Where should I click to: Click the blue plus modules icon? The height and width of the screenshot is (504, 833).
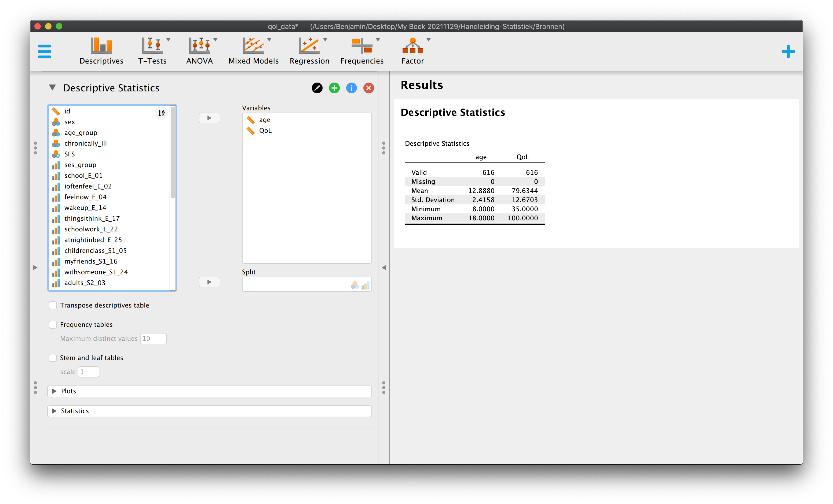tap(788, 52)
